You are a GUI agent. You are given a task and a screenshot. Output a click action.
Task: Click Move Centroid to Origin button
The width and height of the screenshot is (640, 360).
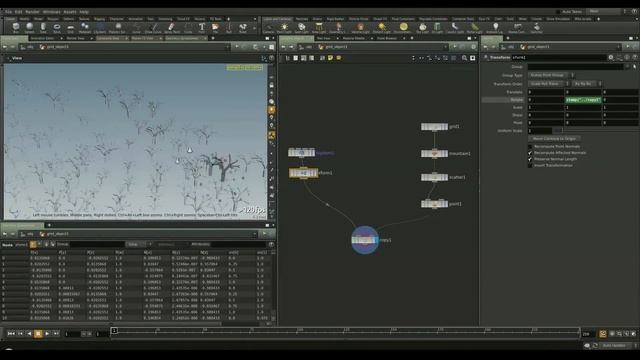click(x=554, y=139)
